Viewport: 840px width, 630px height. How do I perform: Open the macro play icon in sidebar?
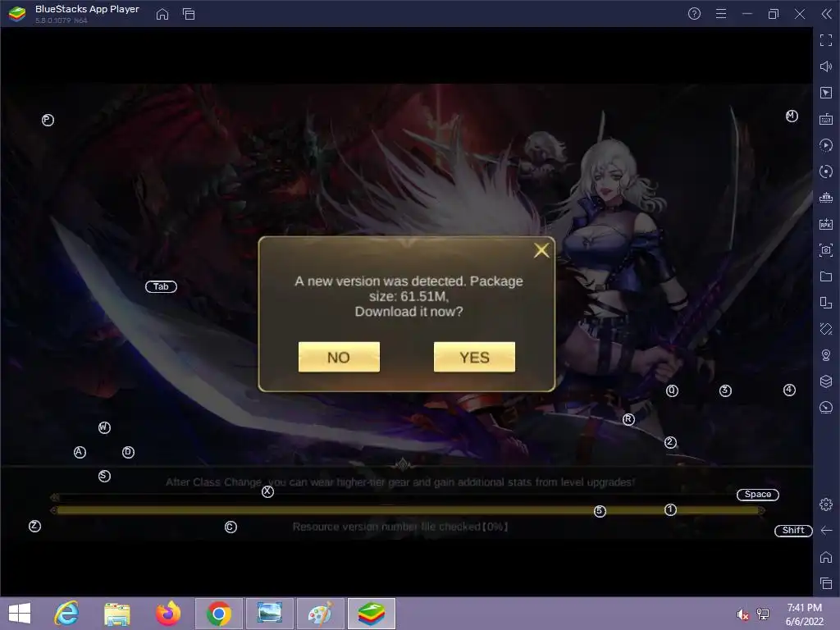[826, 145]
